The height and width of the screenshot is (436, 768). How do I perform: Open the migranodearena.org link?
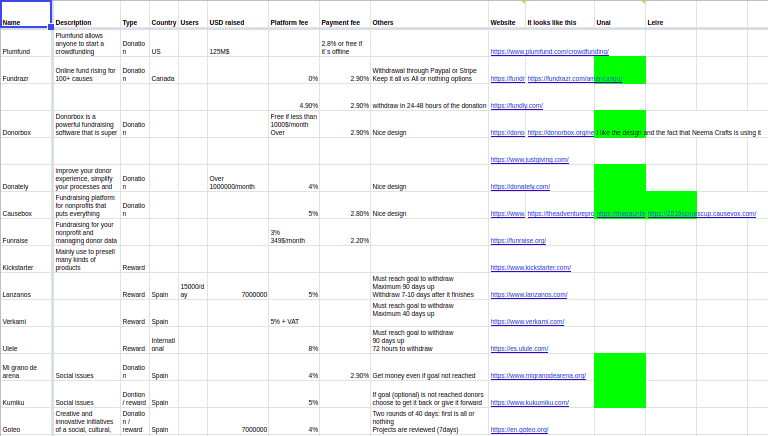click(538, 375)
